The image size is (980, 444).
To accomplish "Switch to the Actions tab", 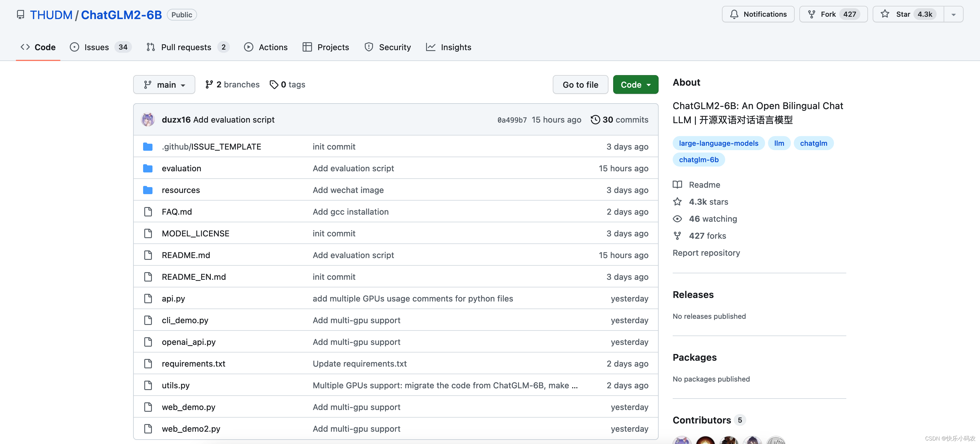I will 266,47.
